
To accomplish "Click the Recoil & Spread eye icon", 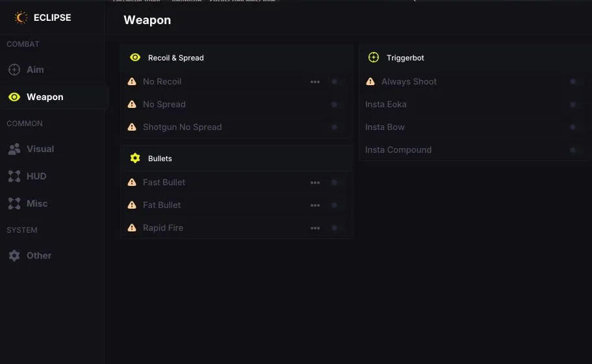I will click(135, 57).
